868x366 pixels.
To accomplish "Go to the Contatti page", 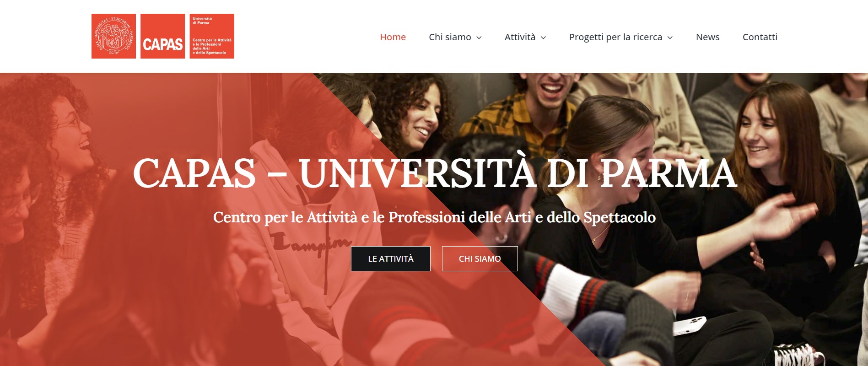I will [760, 37].
